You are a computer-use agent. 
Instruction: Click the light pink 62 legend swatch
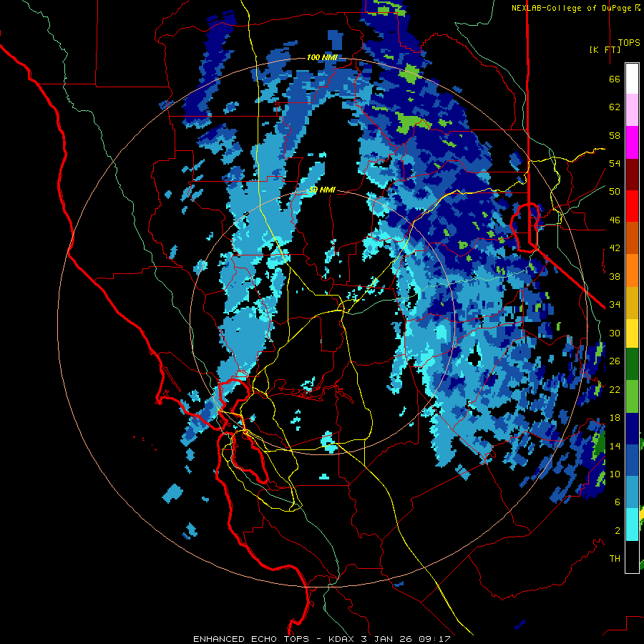point(632,110)
